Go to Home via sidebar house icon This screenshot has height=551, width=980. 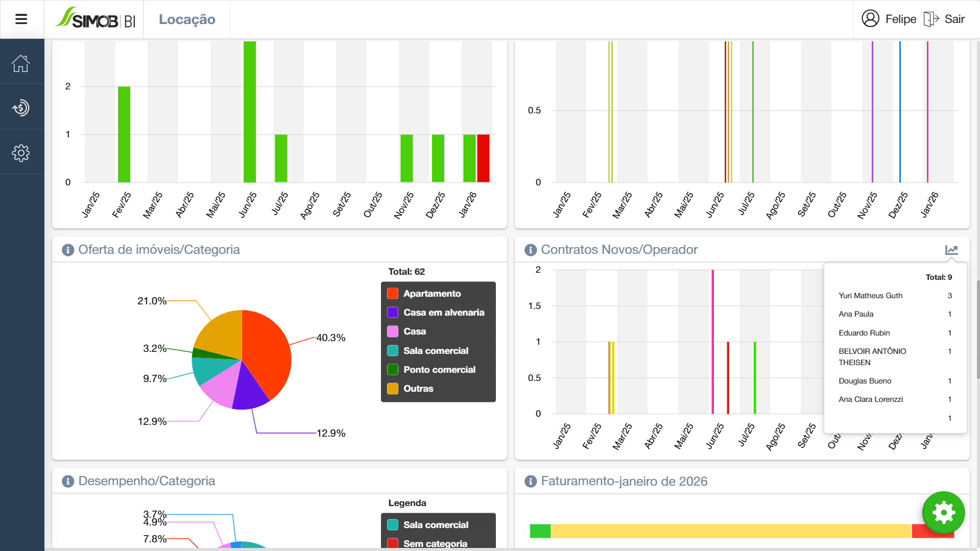pos(21,63)
